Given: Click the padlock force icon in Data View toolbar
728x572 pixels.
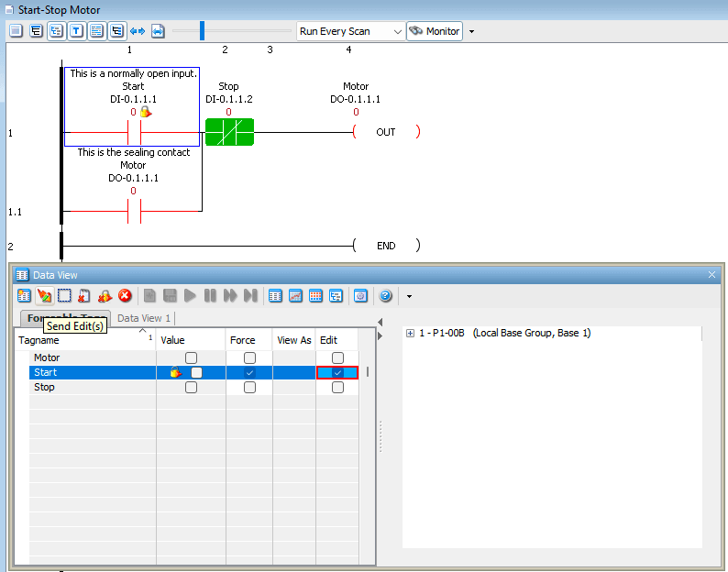Looking at the screenshot, I should pyautogui.click(x=105, y=296).
